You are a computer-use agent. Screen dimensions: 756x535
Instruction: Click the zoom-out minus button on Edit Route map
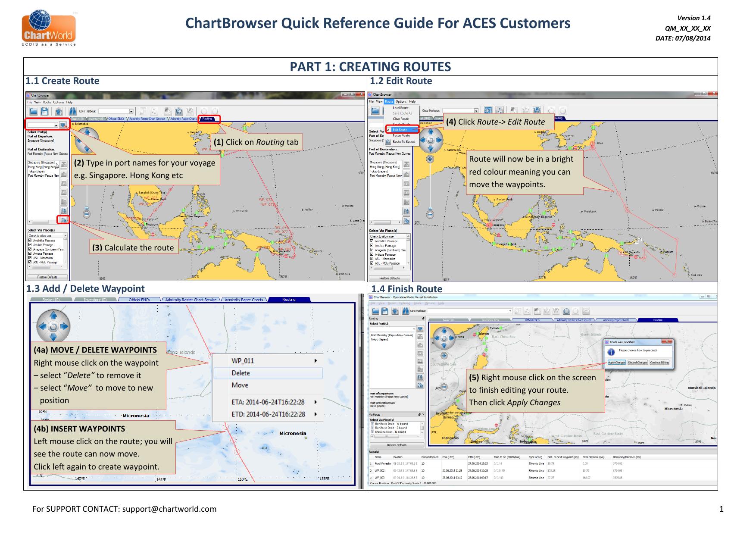(x=430, y=214)
